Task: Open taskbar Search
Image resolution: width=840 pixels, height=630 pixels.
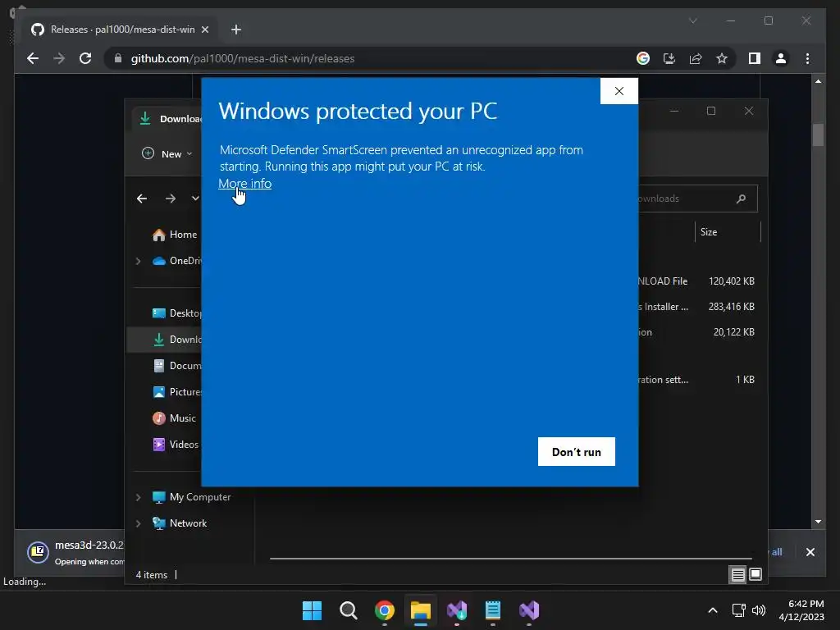Action: (348, 610)
